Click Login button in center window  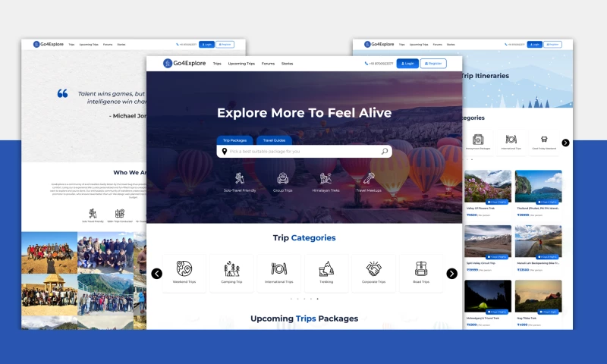[407, 64]
